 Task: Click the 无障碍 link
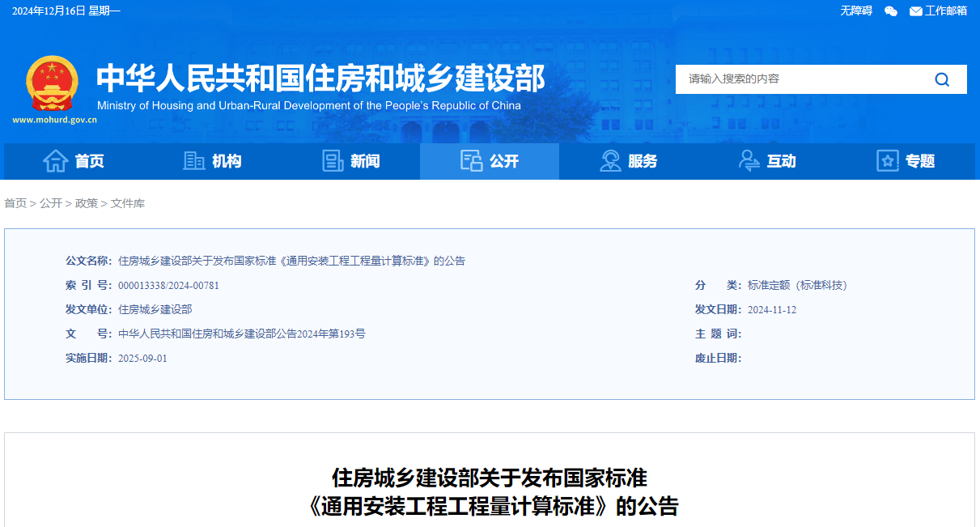point(855,11)
